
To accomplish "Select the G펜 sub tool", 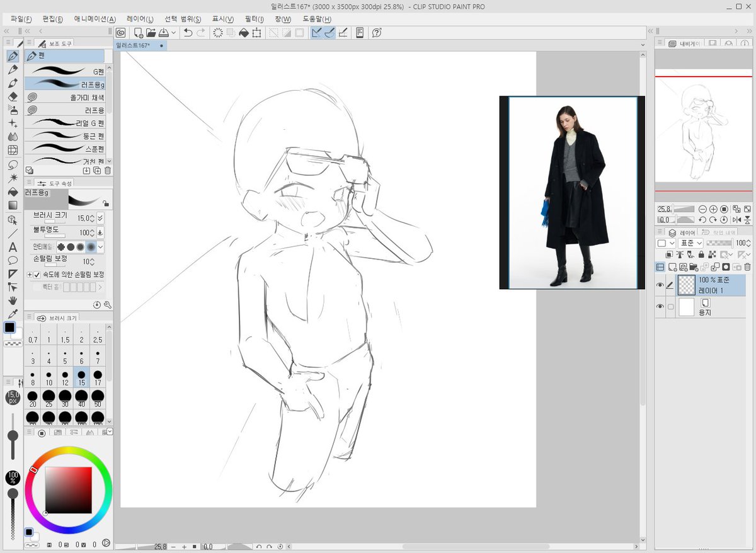I will click(x=65, y=71).
